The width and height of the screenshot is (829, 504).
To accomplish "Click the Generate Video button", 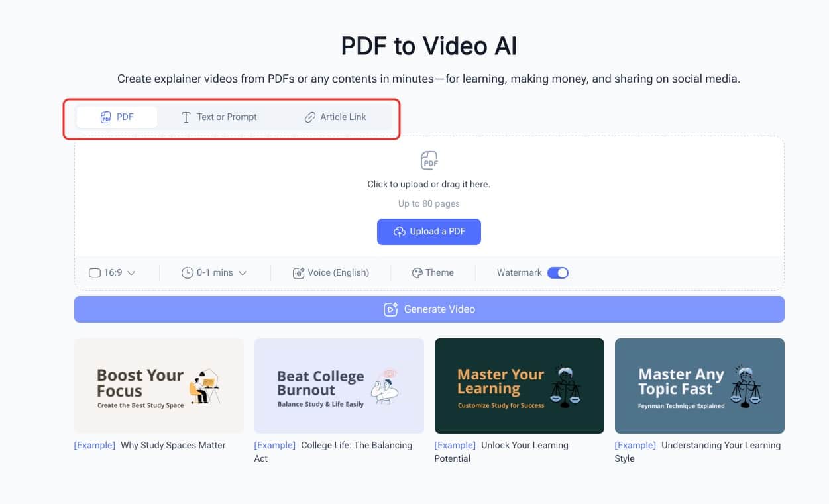I will point(429,309).
